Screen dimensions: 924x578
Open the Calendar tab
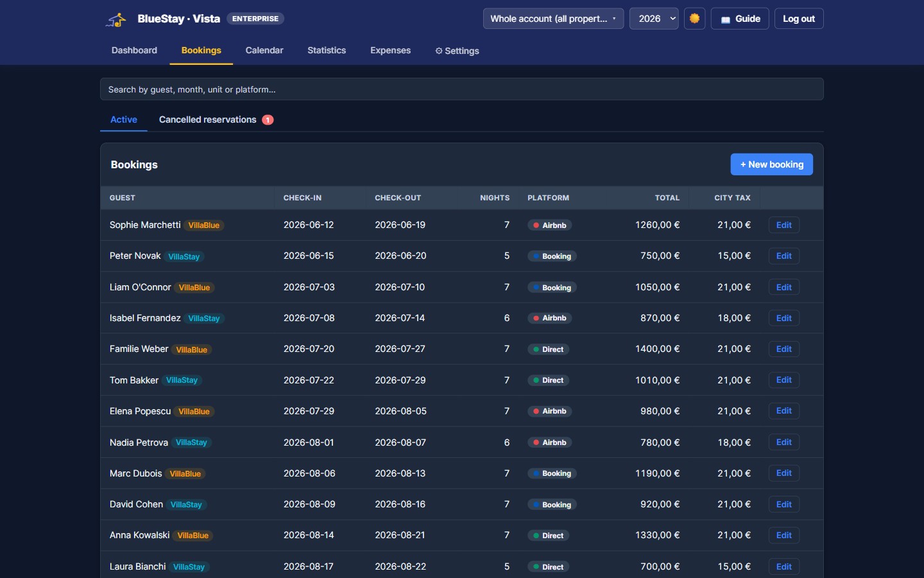click(x=264, y=50)
